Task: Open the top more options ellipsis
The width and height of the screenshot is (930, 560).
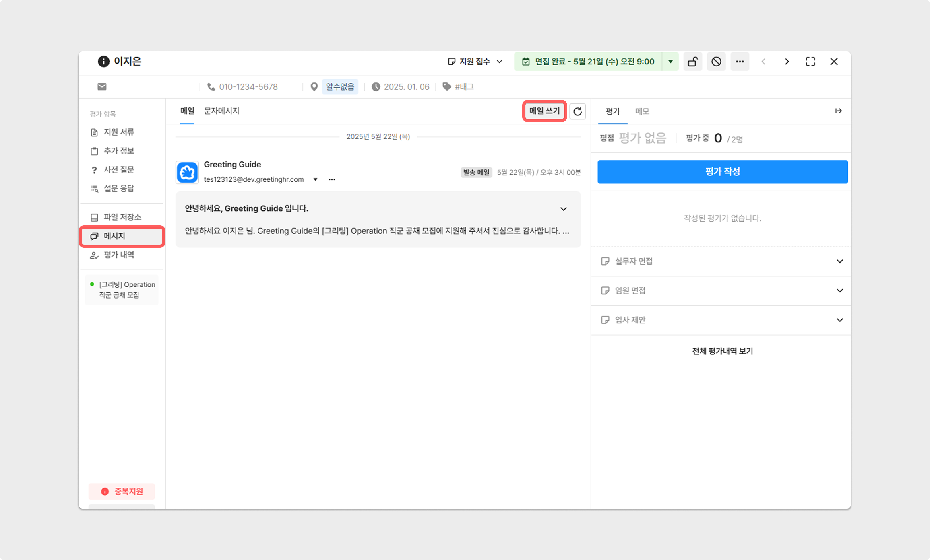Action: (x=740, y=62)
